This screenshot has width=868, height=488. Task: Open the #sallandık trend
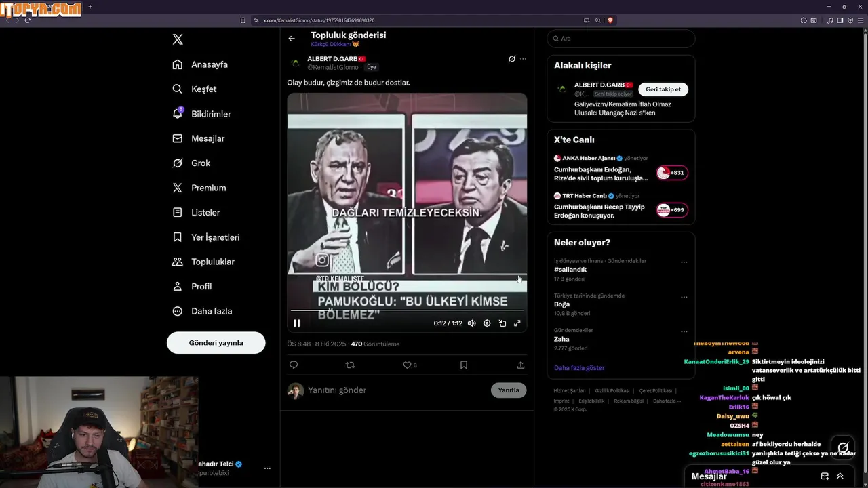point(570,270)
